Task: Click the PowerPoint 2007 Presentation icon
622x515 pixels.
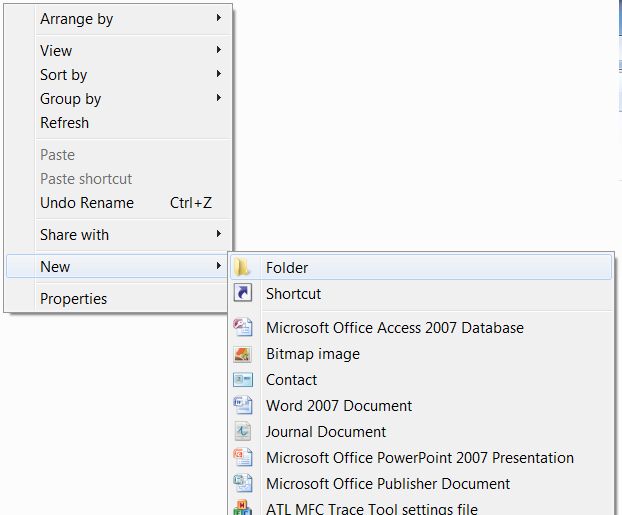Action: point(243,457)
